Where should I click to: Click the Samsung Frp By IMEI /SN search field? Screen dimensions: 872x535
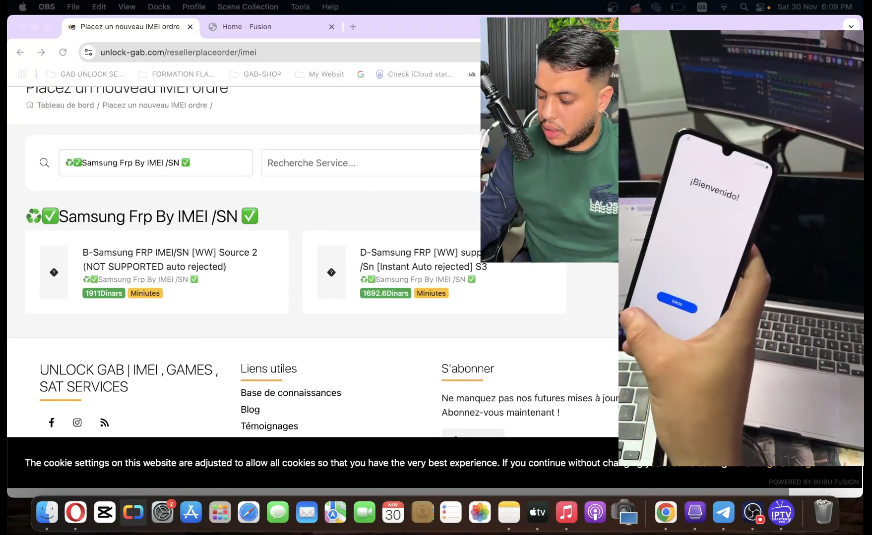tap(156, 163)
